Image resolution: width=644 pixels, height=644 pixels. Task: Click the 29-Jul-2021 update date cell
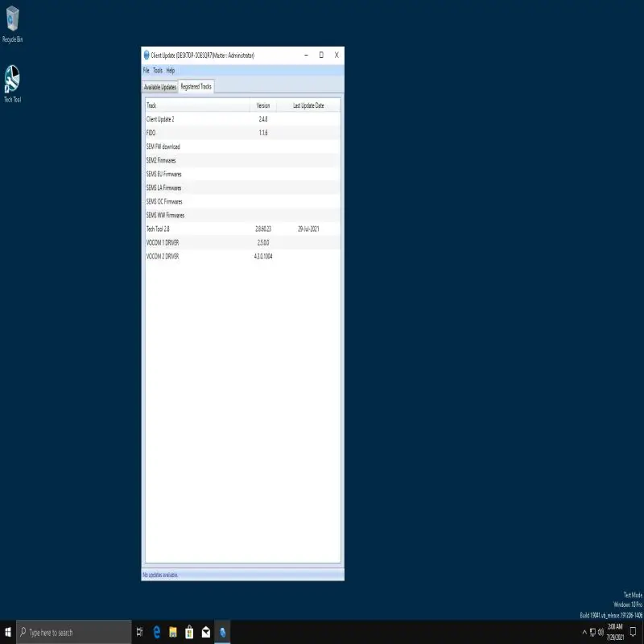point(308,229)
